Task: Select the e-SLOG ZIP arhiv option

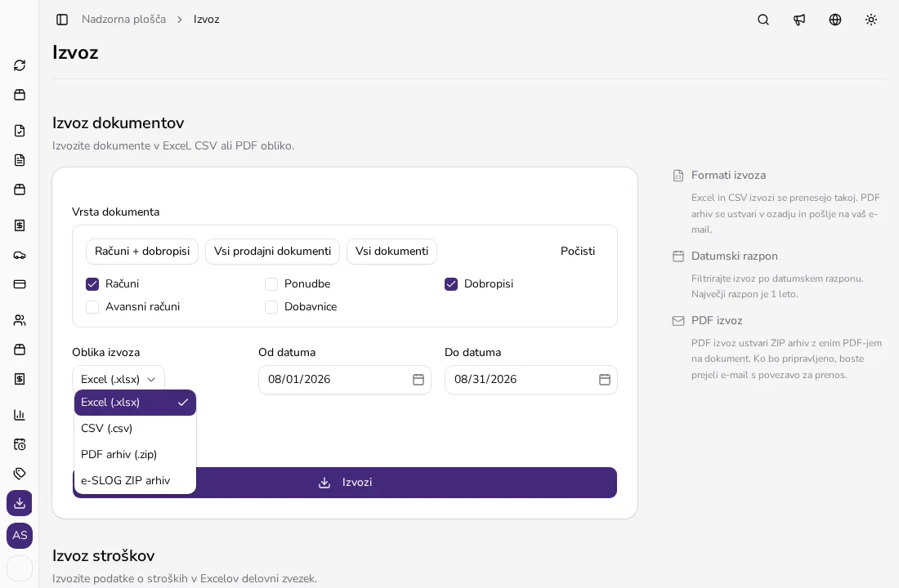Action: pyautogui.click(x=136, y=480)
